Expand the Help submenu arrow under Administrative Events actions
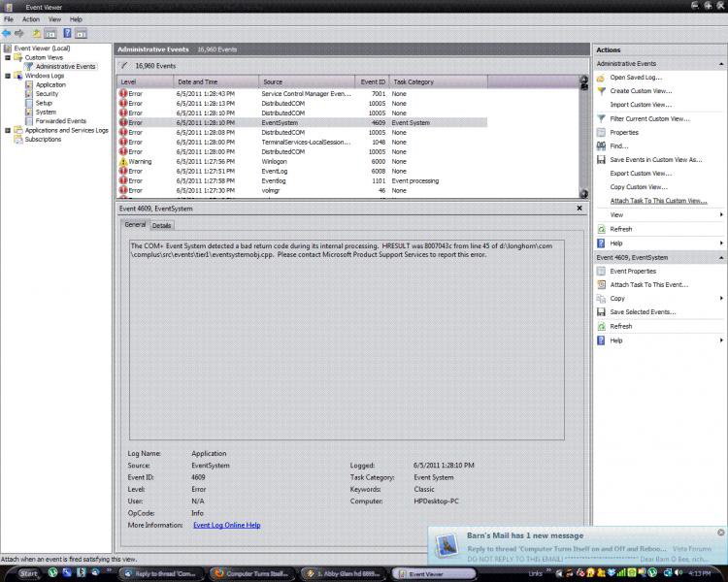The width and height of the screenshot is (728, 582). [x=721, y=243]
